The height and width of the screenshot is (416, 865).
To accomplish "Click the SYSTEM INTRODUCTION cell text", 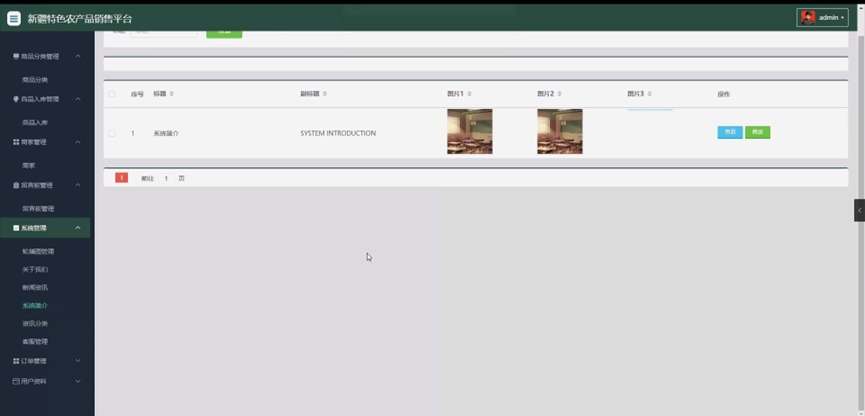I will (338, 134).
